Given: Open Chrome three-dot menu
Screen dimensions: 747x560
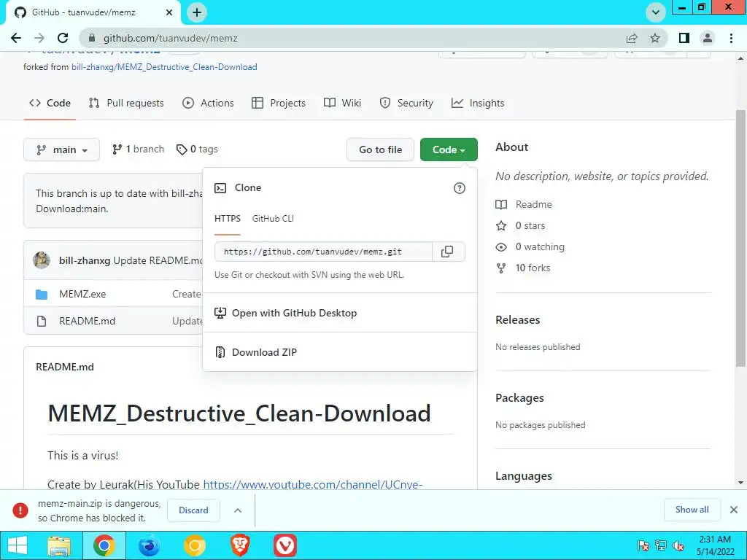Looking at the screenshot, I should 731,38.
